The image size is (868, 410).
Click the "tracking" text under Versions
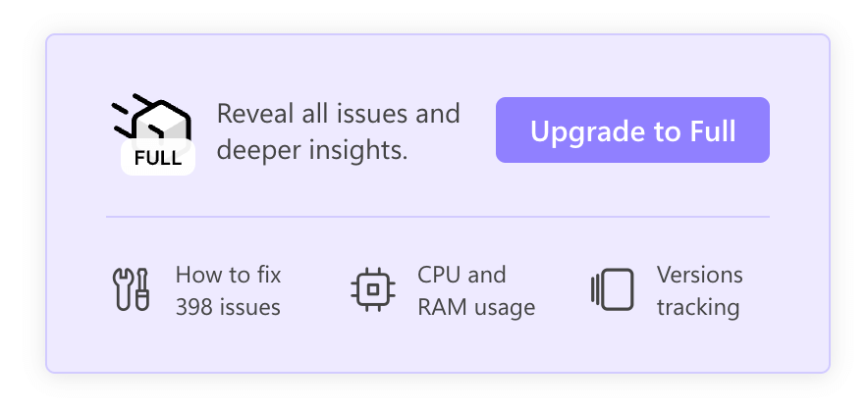pos(698,307)
